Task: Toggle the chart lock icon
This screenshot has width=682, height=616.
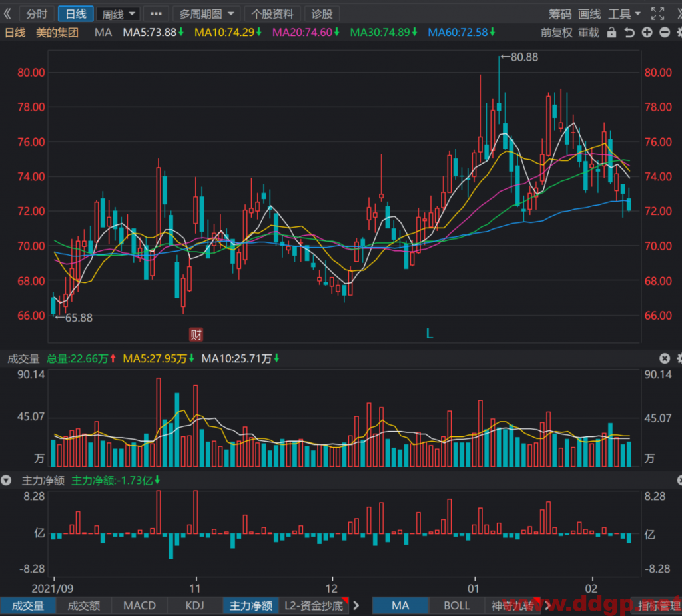Action: click(611, 33)
